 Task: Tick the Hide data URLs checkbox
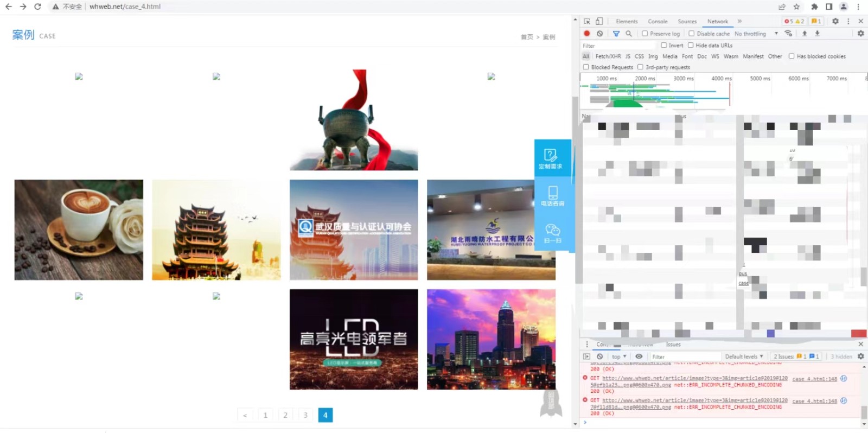pyautogui.click(x=691, y=46)
